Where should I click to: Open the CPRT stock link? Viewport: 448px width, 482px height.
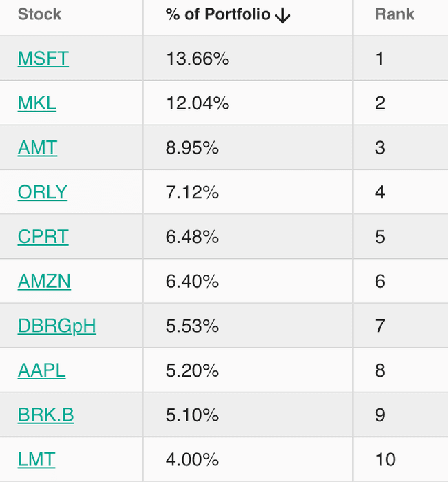[43, 237]
